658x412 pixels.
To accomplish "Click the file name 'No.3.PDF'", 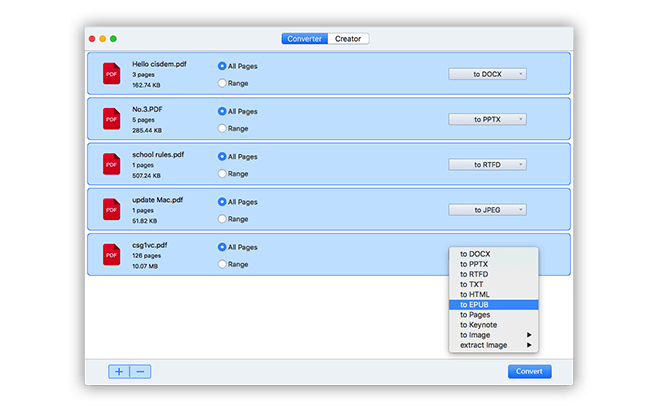I will click(147, 109).
